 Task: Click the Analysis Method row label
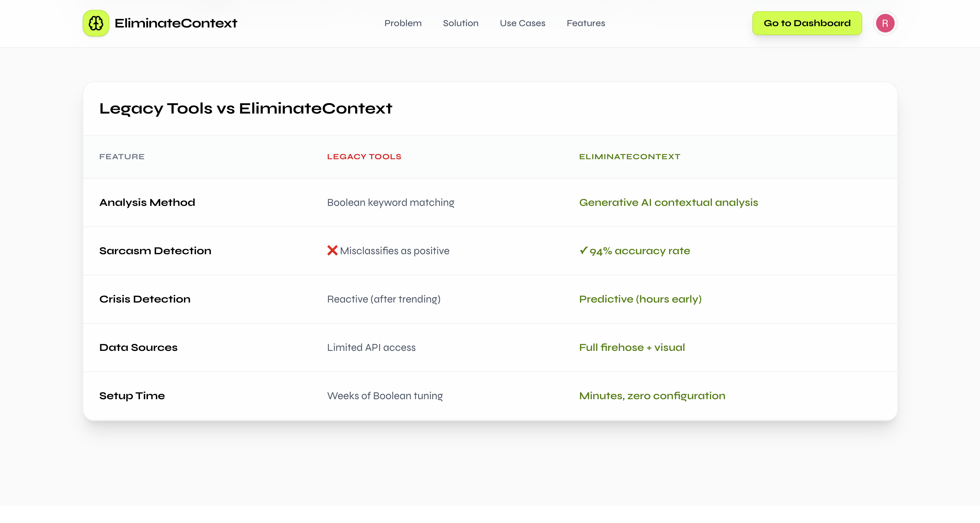click(147, 202)
